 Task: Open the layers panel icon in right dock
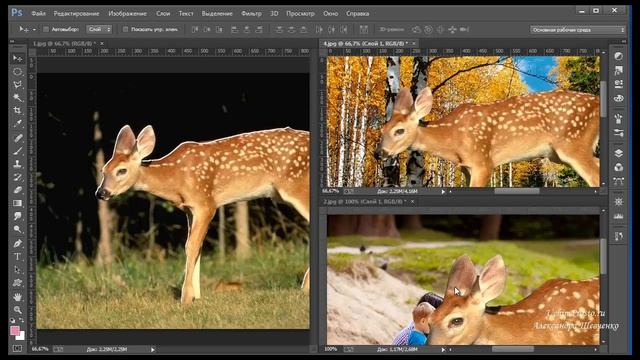pyautogui.click(x=618, y=153)
